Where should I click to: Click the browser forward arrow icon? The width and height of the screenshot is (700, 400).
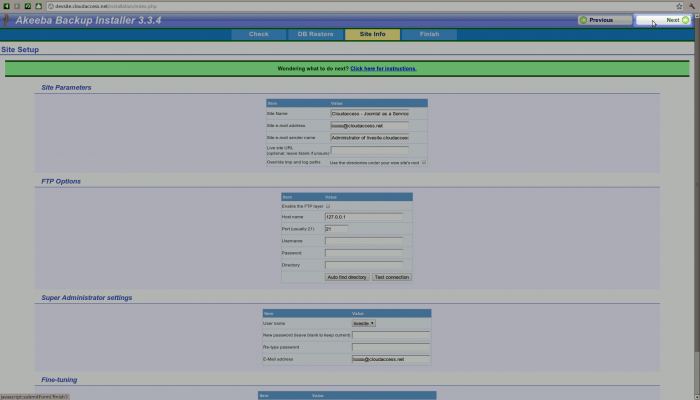(x=17, y=6)
